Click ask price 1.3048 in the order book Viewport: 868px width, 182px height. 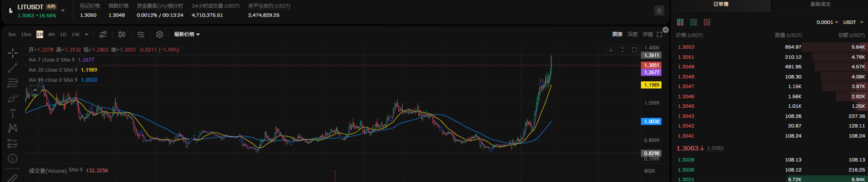coord(686,77)
